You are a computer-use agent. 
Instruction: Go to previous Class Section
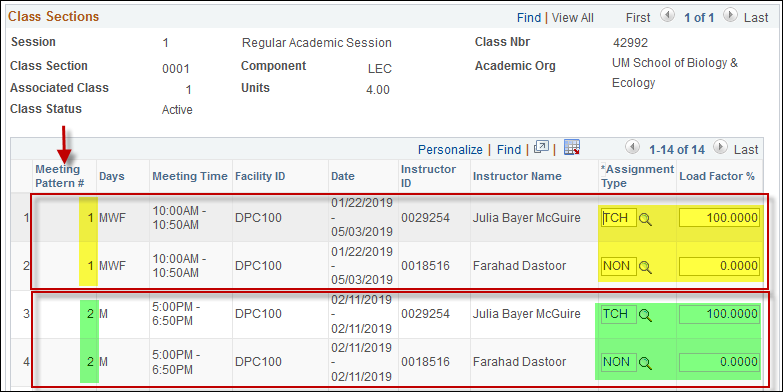point(667,16)
